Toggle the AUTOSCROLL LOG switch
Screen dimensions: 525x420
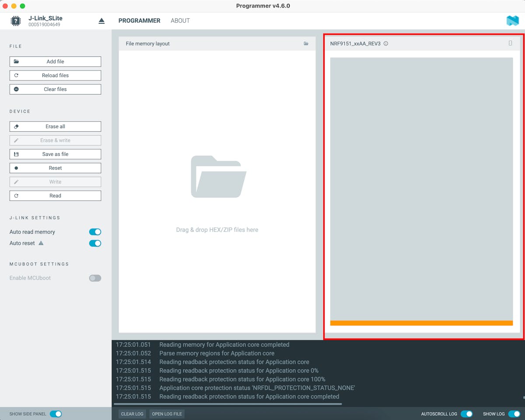click(x=466, y=414)
